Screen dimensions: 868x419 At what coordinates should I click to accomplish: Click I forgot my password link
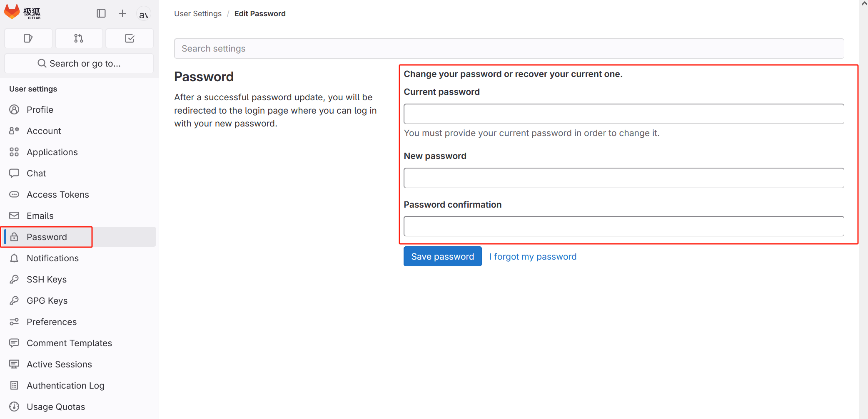pyautogui.click(x=533, y=256)
